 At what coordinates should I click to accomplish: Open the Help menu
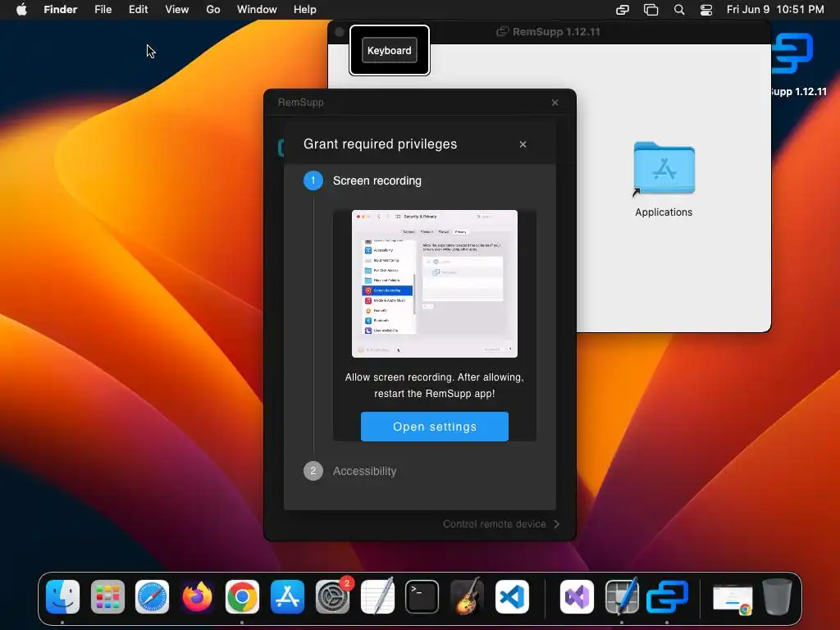305,10
